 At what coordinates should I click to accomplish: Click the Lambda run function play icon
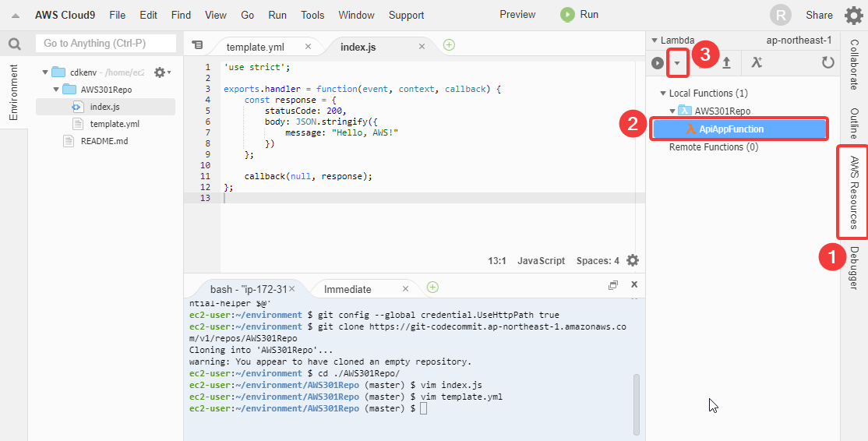(657, 63)
